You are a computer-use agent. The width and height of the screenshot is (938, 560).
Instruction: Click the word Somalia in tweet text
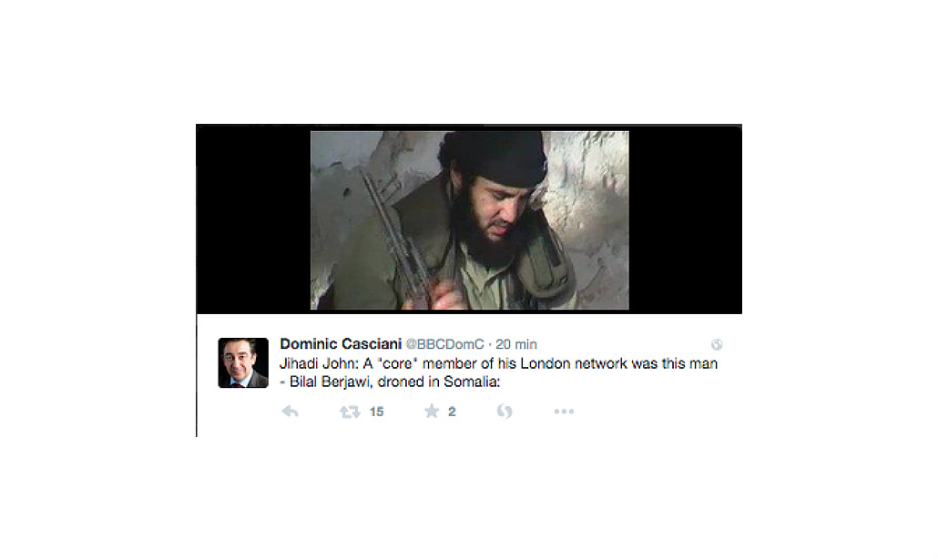pyautogui.click(x=470, y=382)
